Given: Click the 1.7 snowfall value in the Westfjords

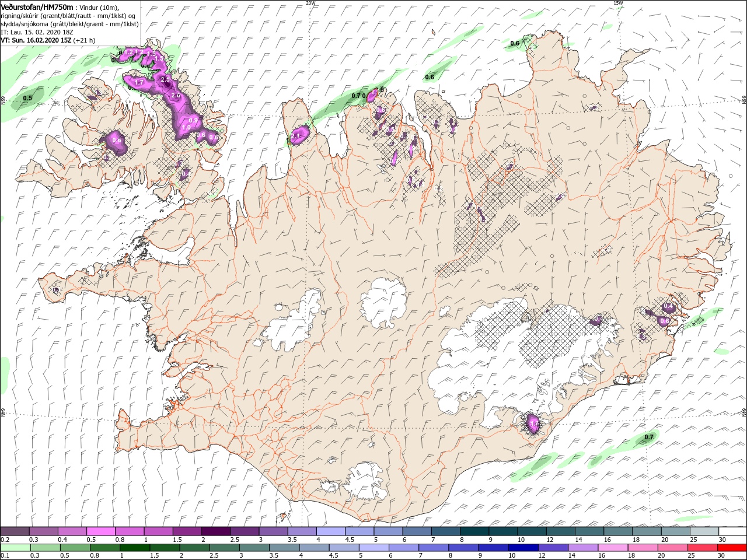Looking at the screenshot, I should [x=139, y=83].
